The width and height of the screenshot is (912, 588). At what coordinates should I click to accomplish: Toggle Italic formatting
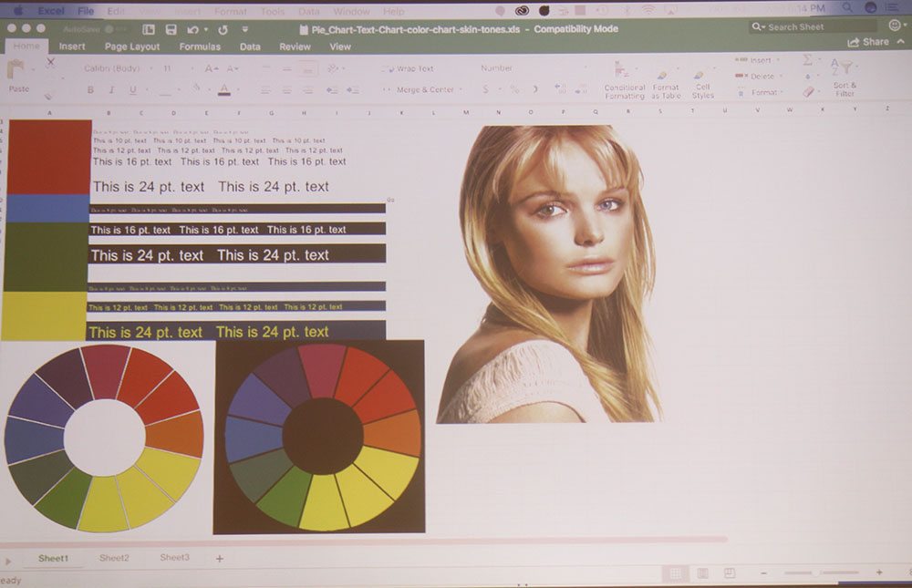click(x=111, y=90)
